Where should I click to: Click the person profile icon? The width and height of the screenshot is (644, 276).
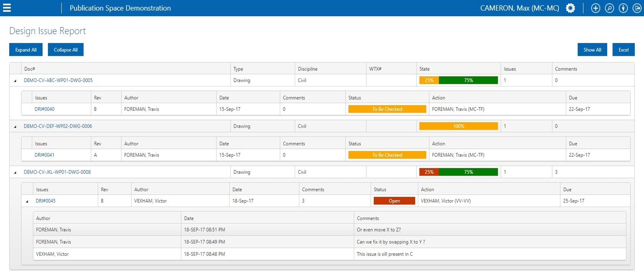pos(623,8)
